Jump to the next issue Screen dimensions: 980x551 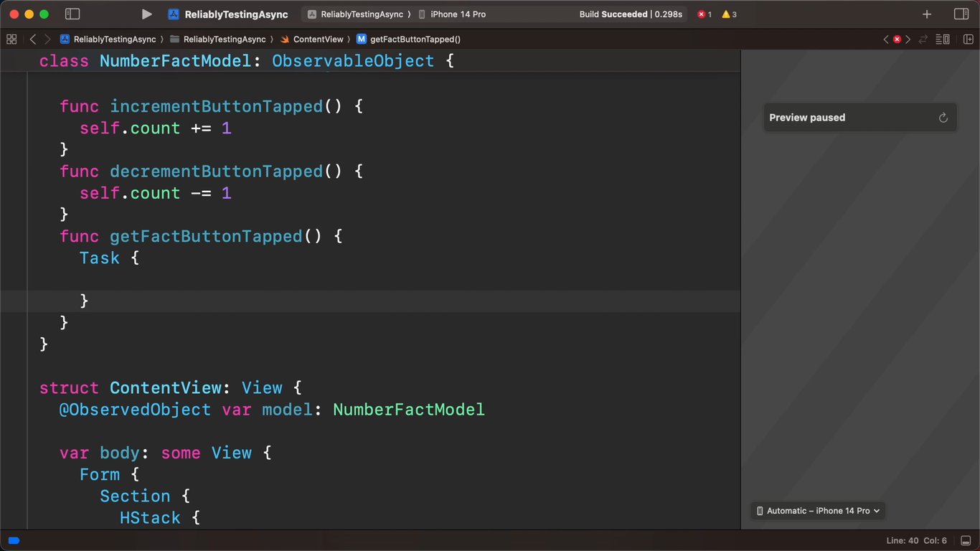[x=908, y=39]
